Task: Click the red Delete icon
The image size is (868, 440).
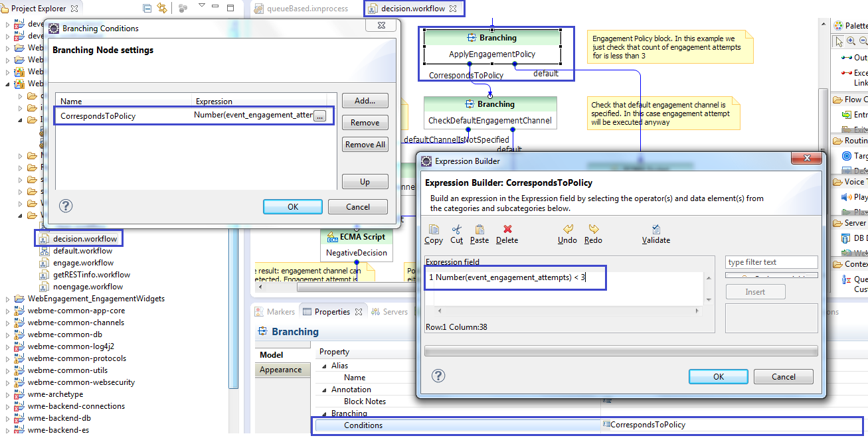Action: [507, 230]
